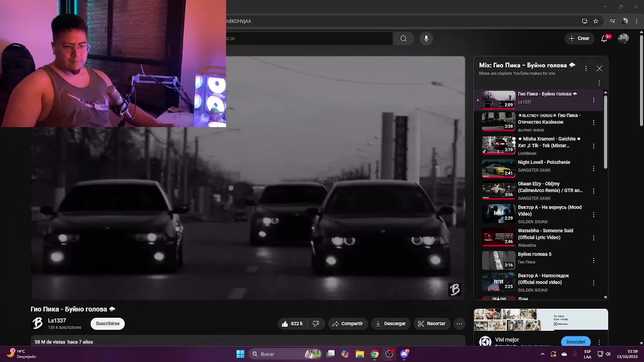644x362 pixels.
Task: Close the Mix playlist panel
Action: pos(599,68)
